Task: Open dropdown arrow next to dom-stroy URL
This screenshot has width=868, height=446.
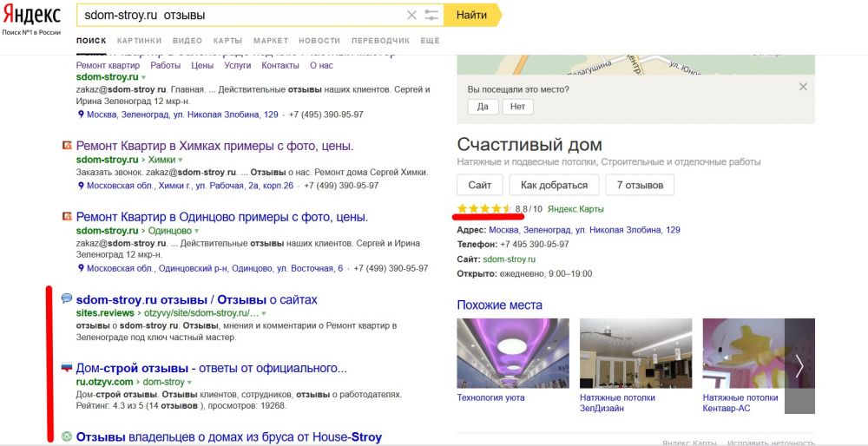Action: pyautogui.click(x=190, y=383)
